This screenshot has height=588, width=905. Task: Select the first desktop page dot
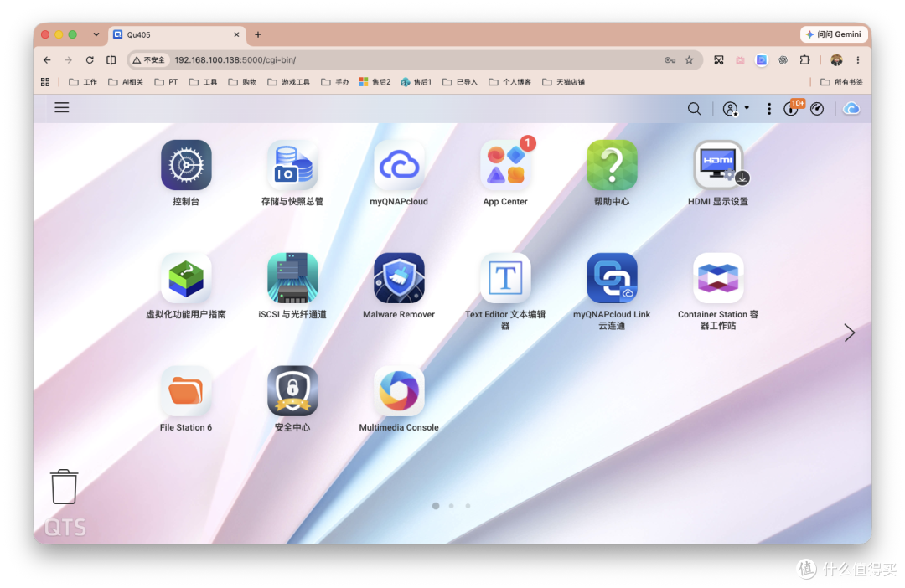[x=436, y=506]
